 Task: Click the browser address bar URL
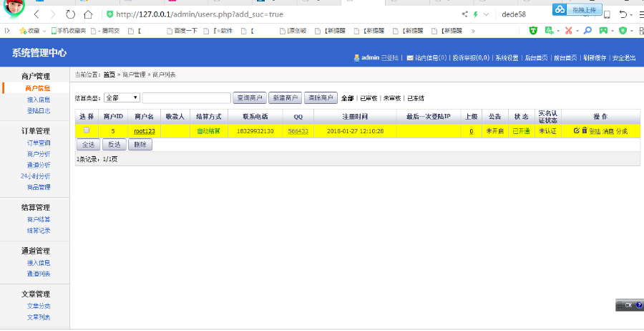pyautogui.click(x=200, y=14)
